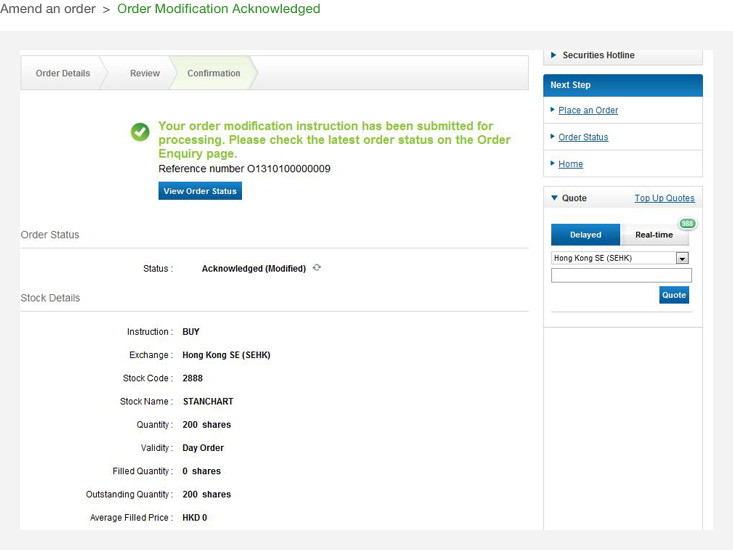Switch to the Delayed quote tab
733x550 pixels.
click(585, 235)
